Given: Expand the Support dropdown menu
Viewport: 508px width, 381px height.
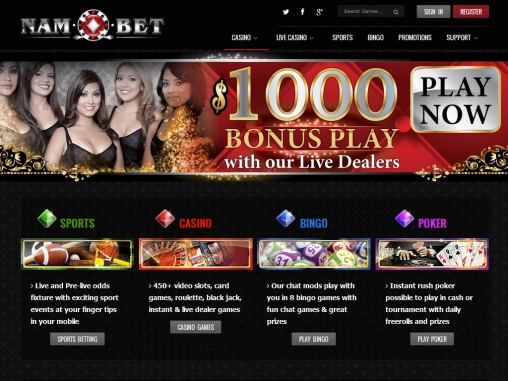Looking at the screenshot, I should click(x=462, y=38).
